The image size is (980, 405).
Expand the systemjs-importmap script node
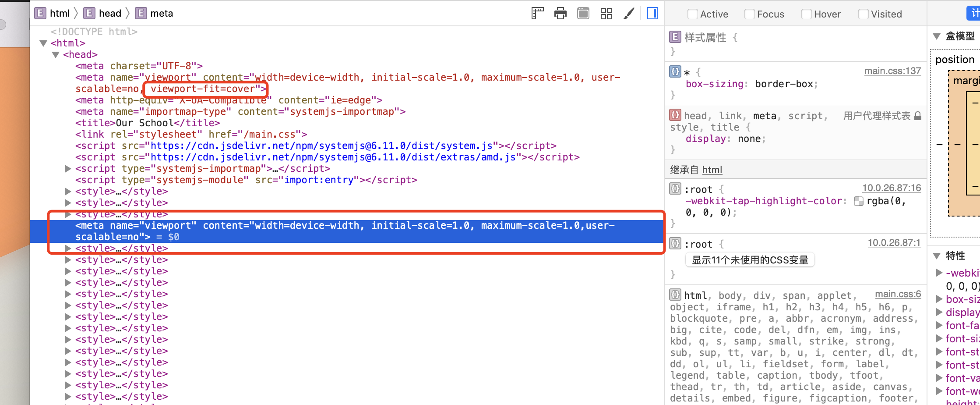tap(67, 168)
